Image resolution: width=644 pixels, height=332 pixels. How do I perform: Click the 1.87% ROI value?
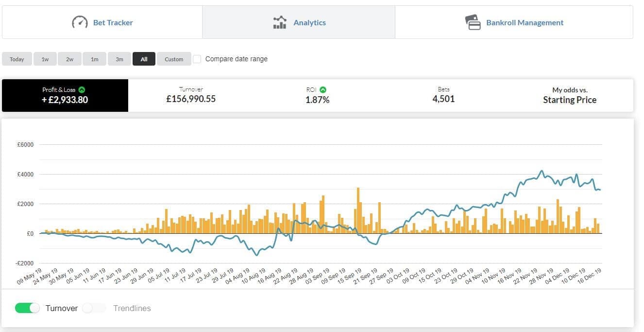[317, 100]
